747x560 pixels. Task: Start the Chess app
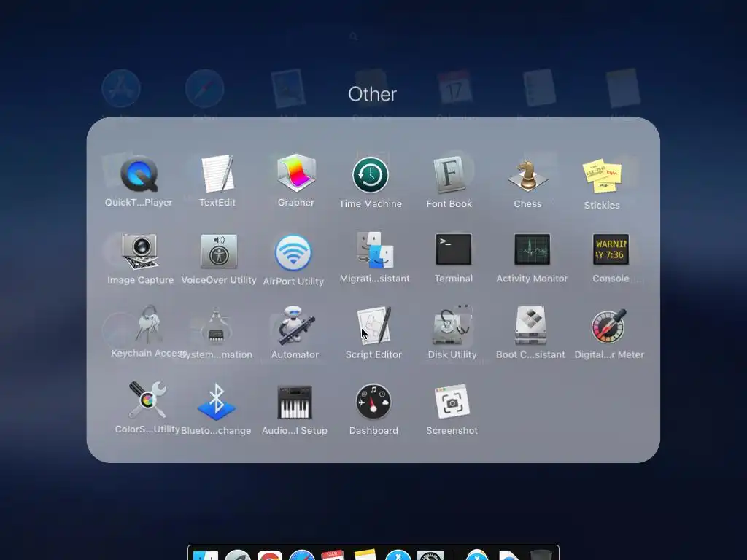coord(527,175)
